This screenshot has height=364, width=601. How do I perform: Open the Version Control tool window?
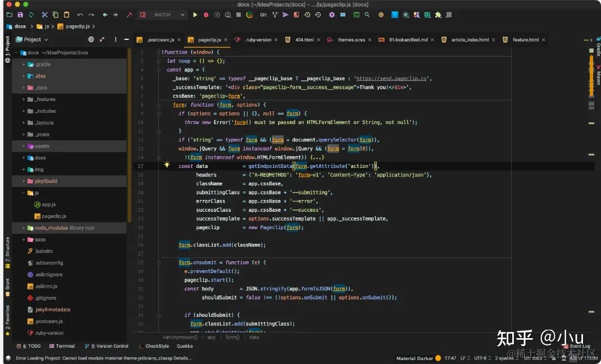pos(107,346)
